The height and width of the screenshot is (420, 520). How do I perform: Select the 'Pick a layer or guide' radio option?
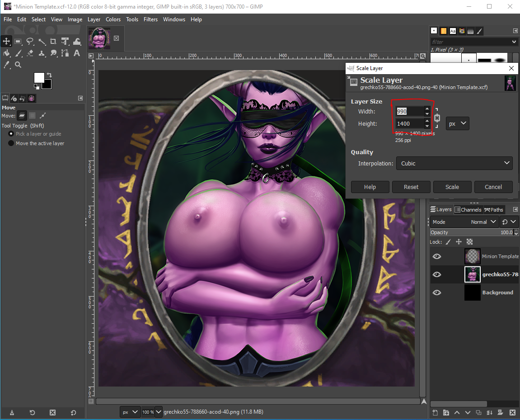coord(11,134)
